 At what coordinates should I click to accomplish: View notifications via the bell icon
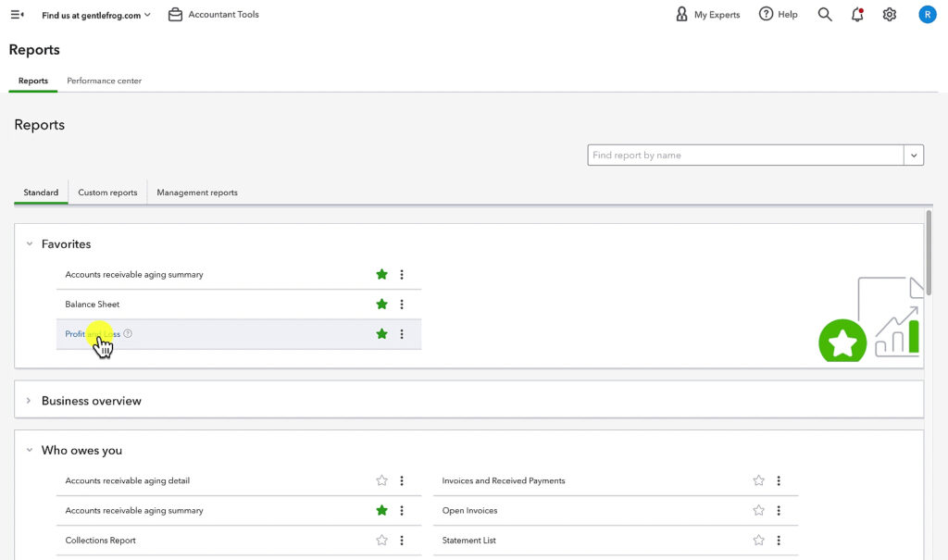pyautogui.click(x=857, y=15)
